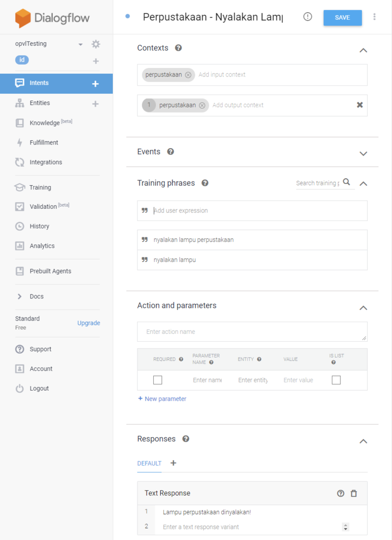The width and height of the screenshot is (392, 540).
Task: Click the Upgrade plan link
Action: (89, 323)
